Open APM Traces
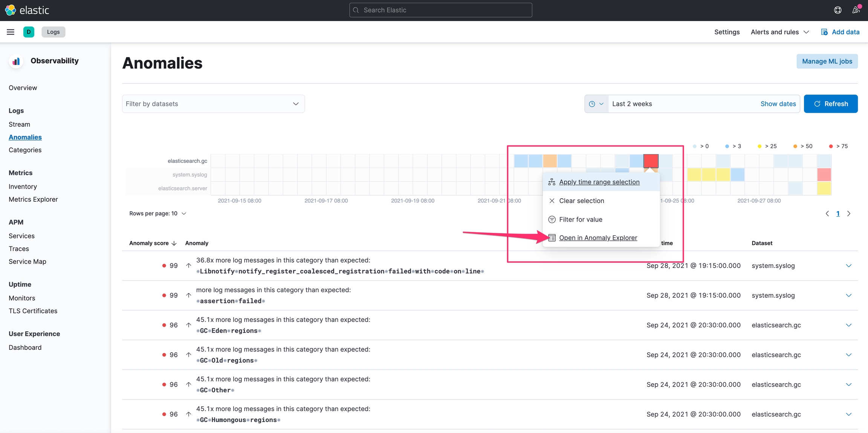This screenshot has height=433, width=868. (19, 249)
